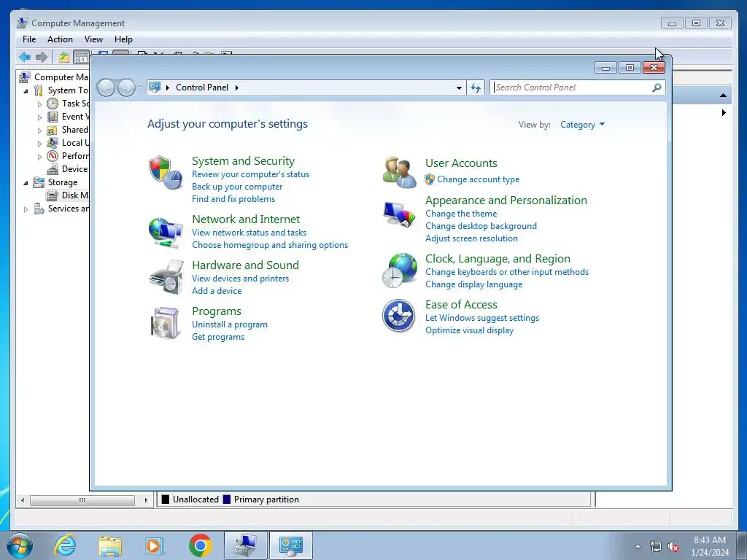747x560 pixels.
Task: Open the Action menu in Computer Management
Action: click(60, 39)
